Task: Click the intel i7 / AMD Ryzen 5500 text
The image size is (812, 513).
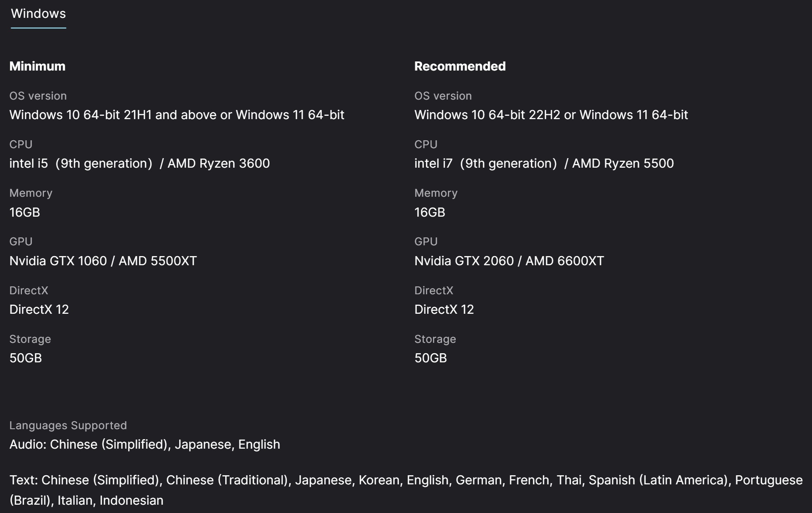Action: (x=544, y=164)
